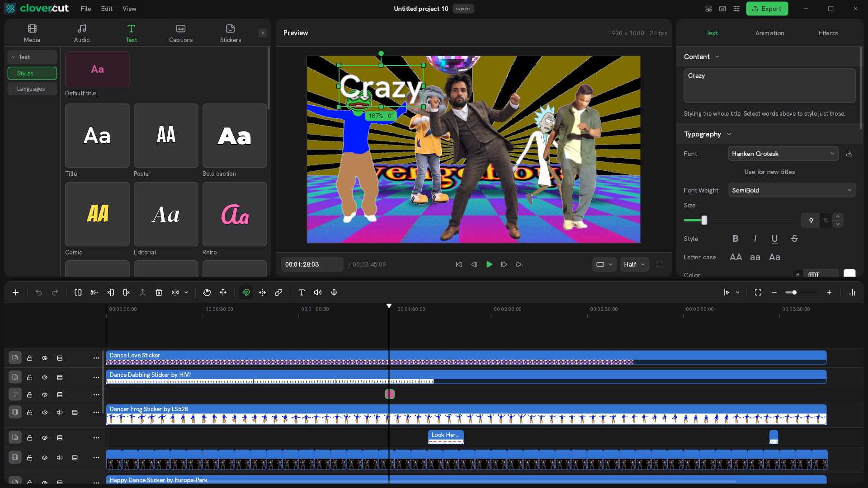The width and height of the screenshot is (868, 488).
Task: Click the Export button
Action: tap(767, 9)
